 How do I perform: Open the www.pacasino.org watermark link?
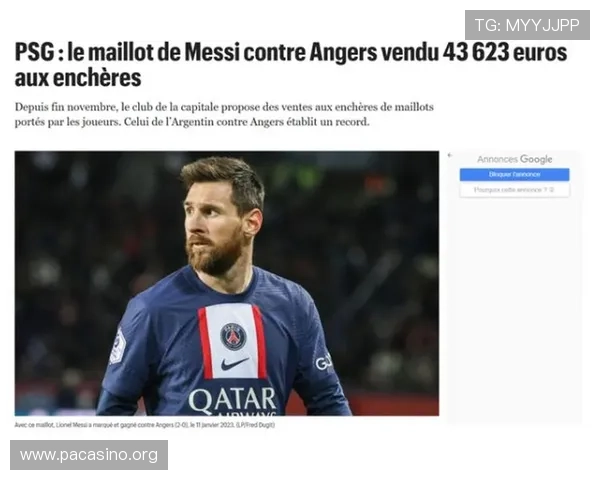pyautogui.click(x=89, y=455)
